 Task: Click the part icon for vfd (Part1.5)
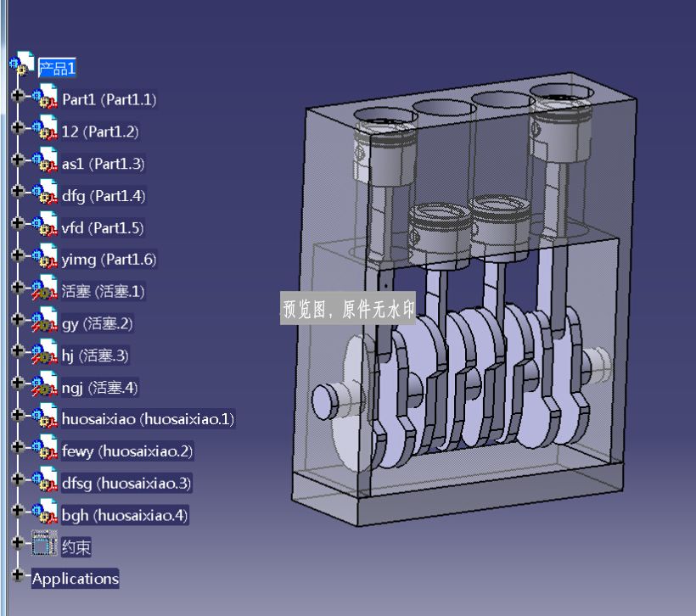point(44,225)
